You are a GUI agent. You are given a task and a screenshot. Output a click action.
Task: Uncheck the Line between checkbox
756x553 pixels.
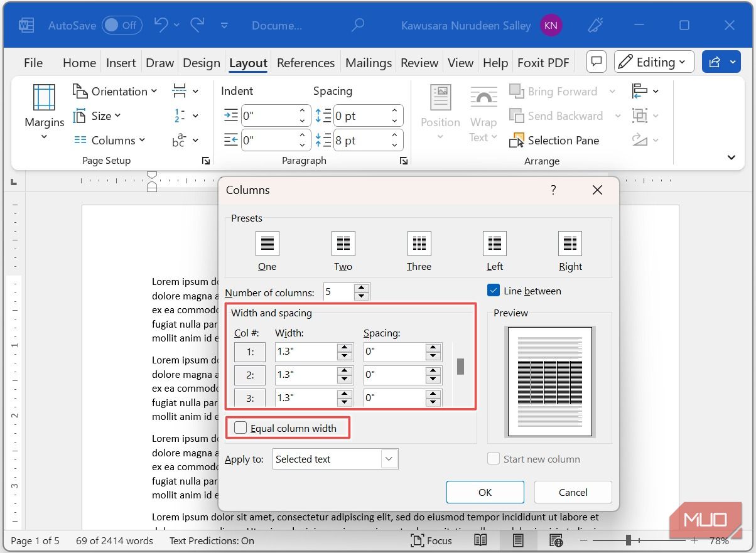click(x=494, y=291)
